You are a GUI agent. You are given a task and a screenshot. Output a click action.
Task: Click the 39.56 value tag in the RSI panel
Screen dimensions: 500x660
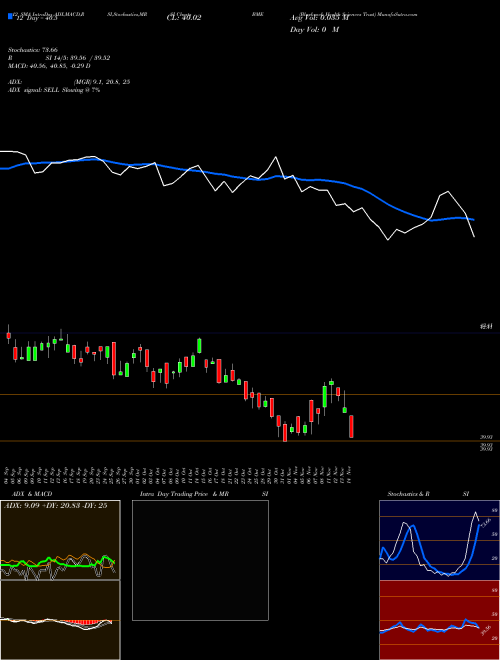pyautogui.click(x=486, y=631)
